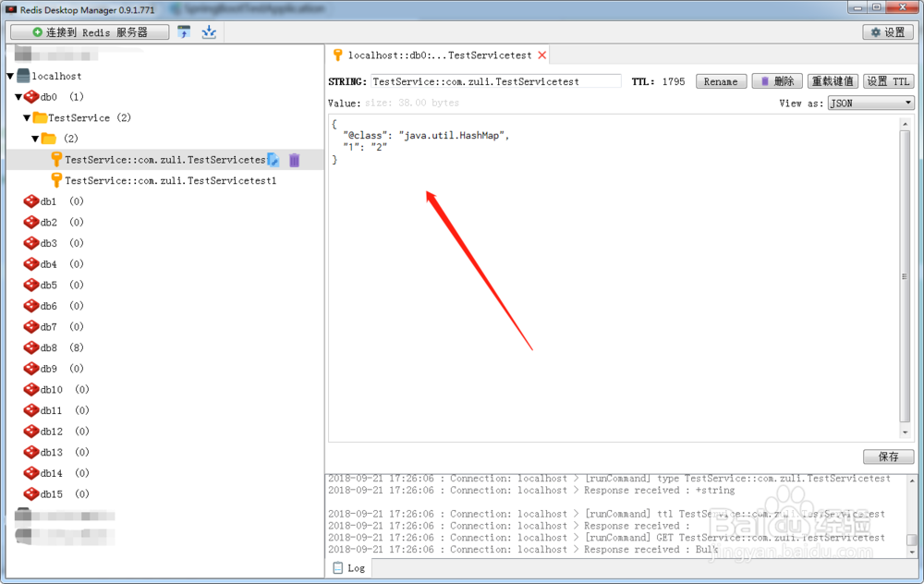This screenshot has width=924, height=584.
Task: Collapse the localhost server node
Action: 10,76
